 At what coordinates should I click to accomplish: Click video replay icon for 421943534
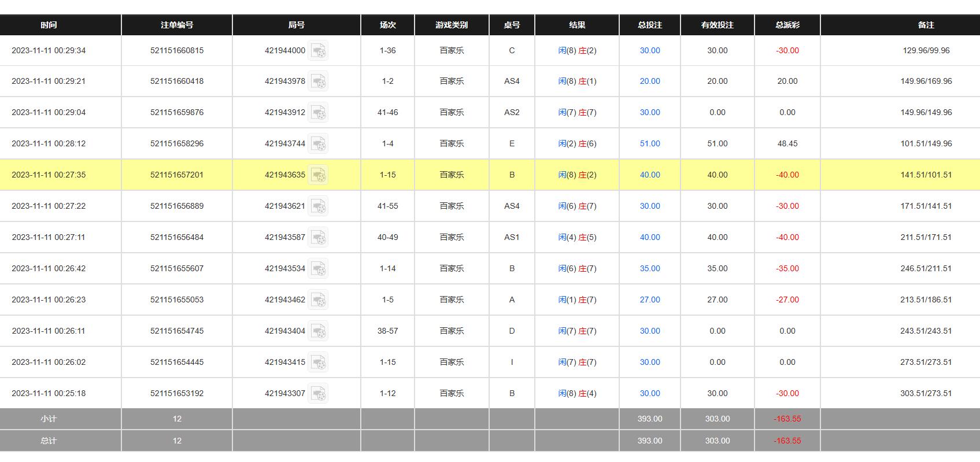coord(318,269)
